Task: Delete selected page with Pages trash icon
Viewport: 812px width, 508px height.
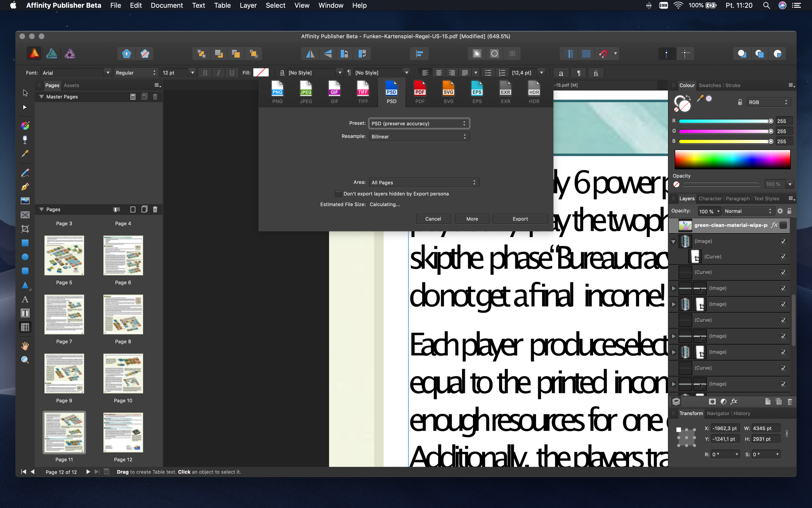Action: (x=155, y=210)
